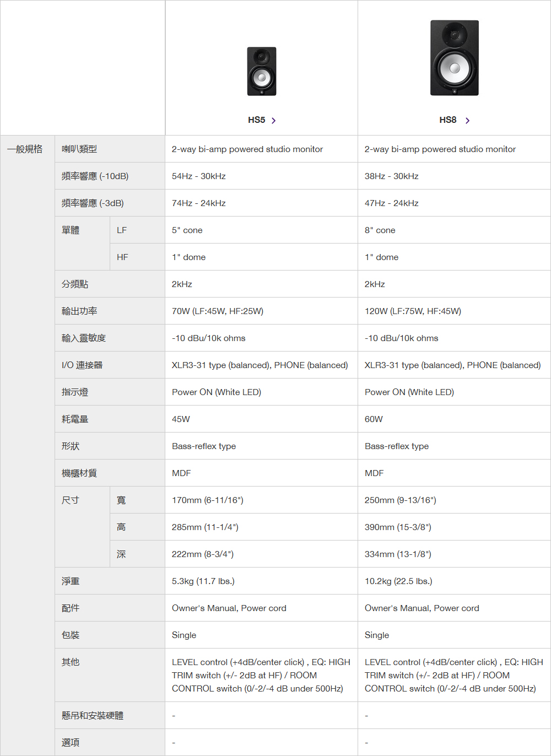Click the 頻率響應 (-3dB) row label
This screenshot has height=756, width=551.
click(x=93, y=203)
